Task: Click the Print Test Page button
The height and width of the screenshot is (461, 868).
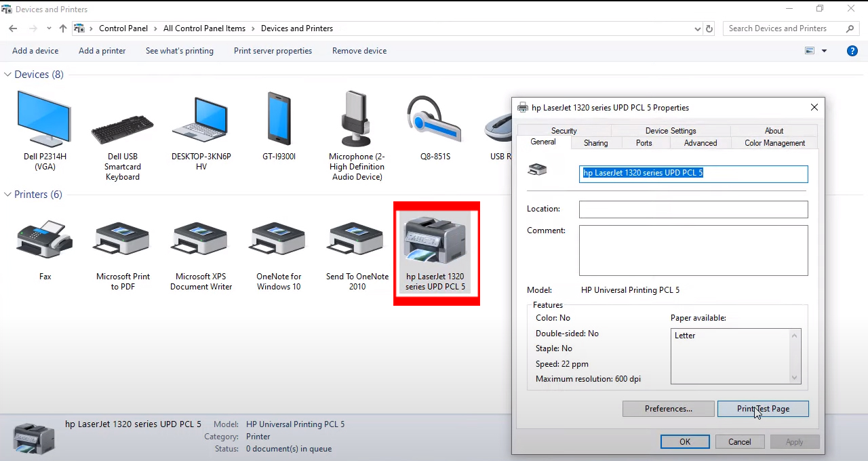Action: coord(763,409)
